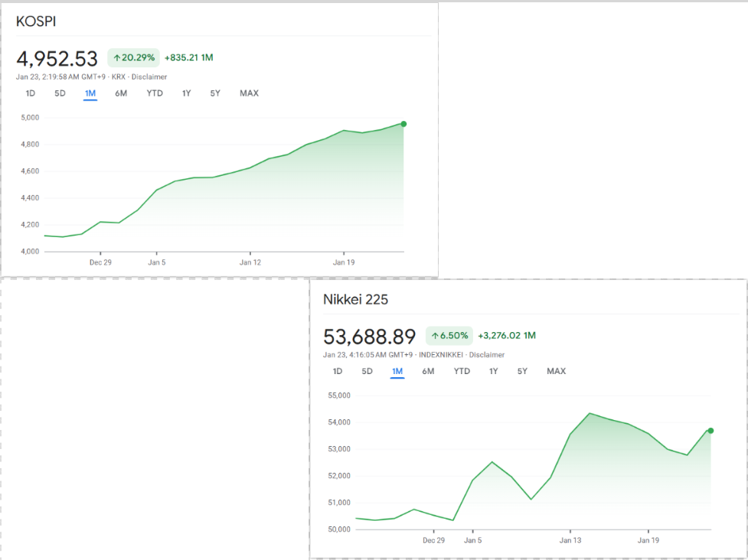Open MAX range for Nikkei 225
Viewport: 748px width, 560px height.
[556, 371]
